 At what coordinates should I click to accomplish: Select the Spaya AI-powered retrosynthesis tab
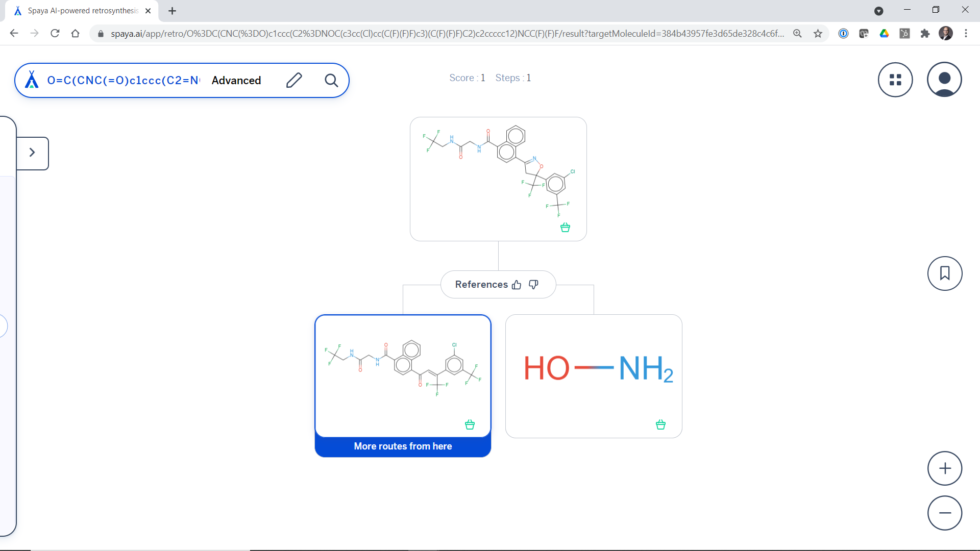coord(82,11)
